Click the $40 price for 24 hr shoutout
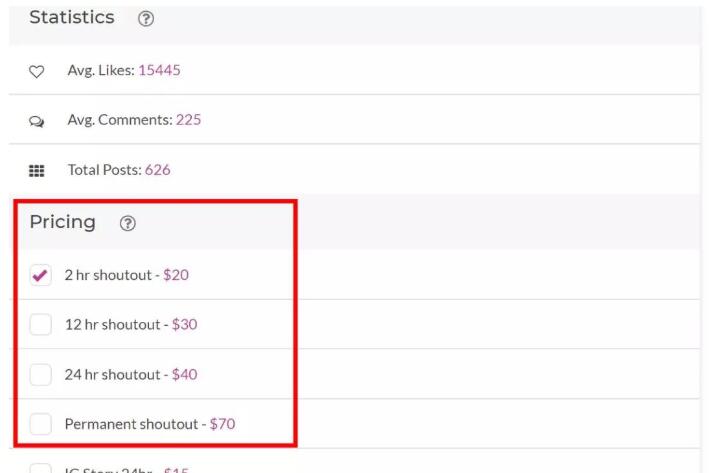Image resolution: width=710 pixels, height=473 pixels. pyautogui.click(x=184, y=375)
